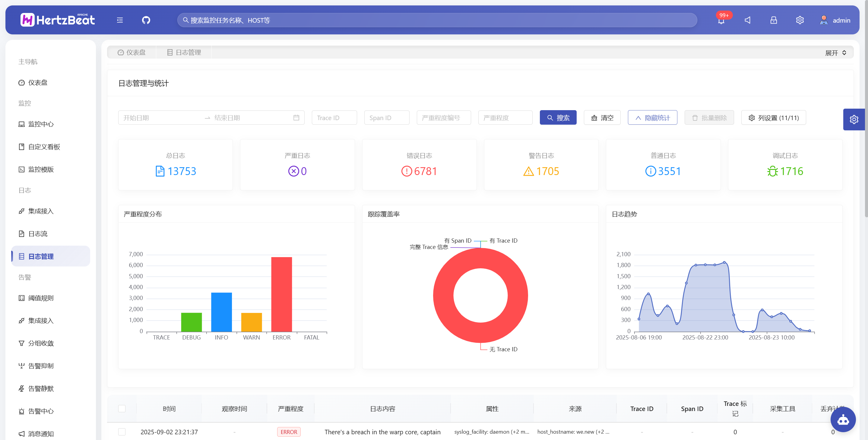Open alert notifications bell icon
868x440 pixels.
(721, 21)
